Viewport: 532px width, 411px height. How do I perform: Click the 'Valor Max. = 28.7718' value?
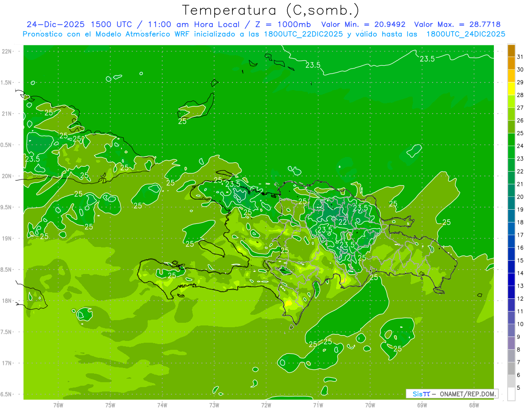click(x=458, y=24)
